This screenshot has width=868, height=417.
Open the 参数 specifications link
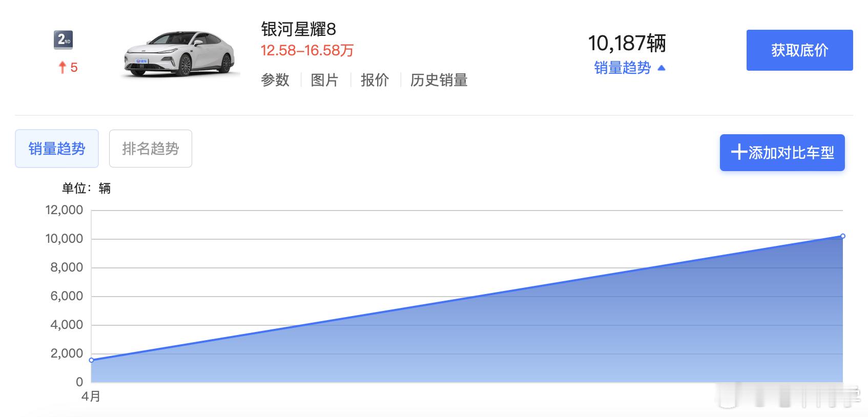click(275, 80)
